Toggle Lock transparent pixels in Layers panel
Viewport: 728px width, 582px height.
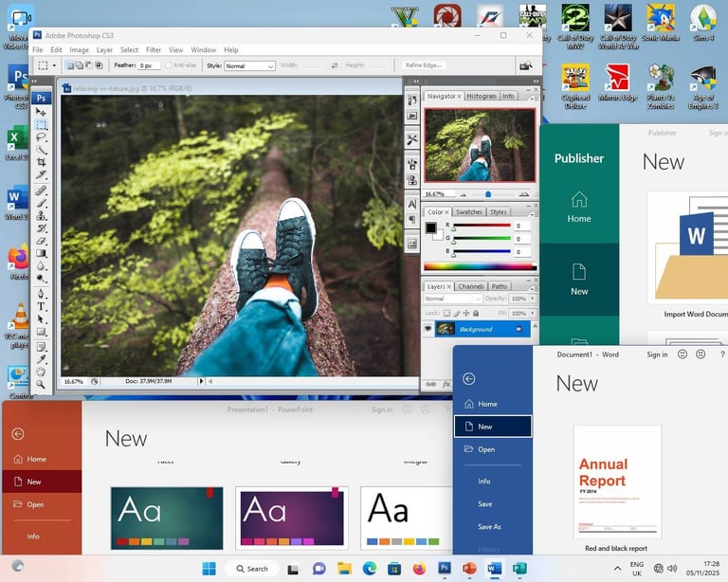click(x=446, y=314)
